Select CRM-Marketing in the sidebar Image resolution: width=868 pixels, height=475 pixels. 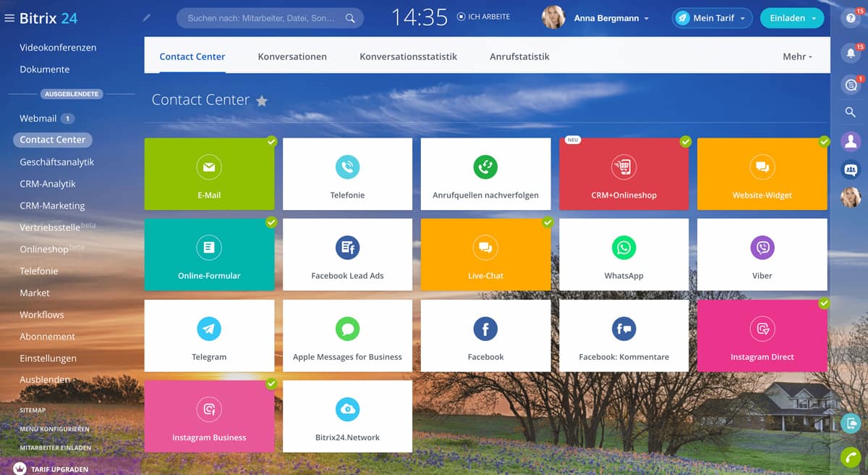[x=52, y=206]
